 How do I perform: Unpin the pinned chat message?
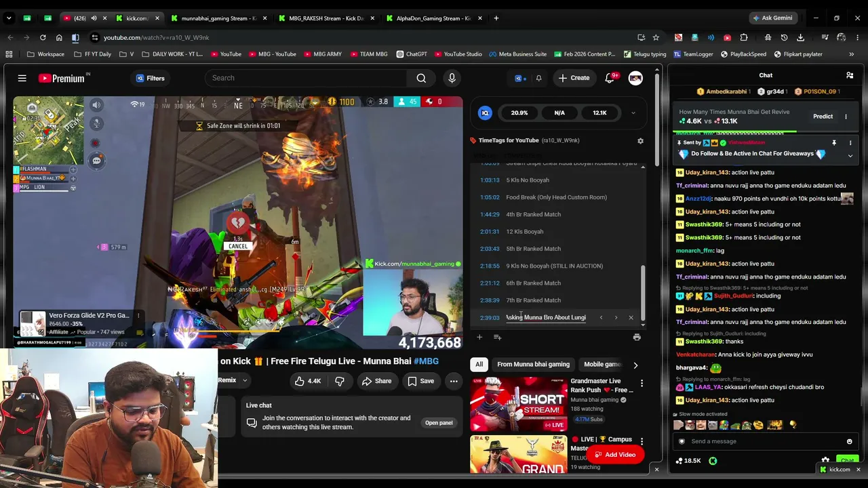coord(833,143)
